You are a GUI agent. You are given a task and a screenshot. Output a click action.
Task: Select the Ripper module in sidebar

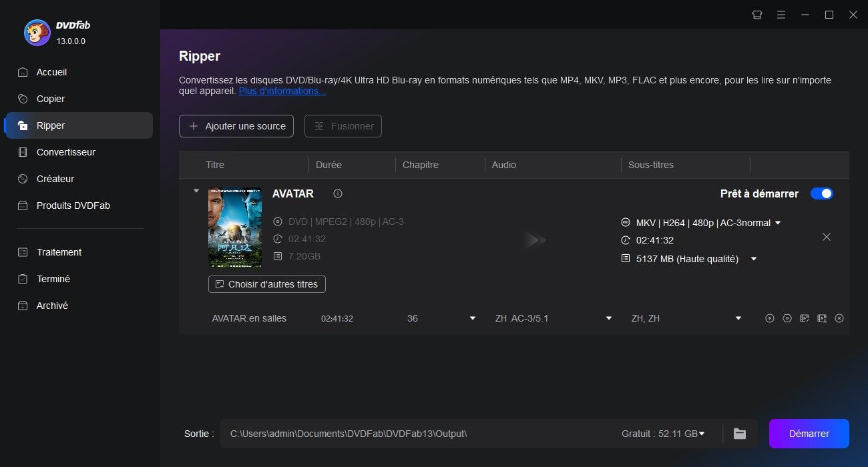click(79, 125)
